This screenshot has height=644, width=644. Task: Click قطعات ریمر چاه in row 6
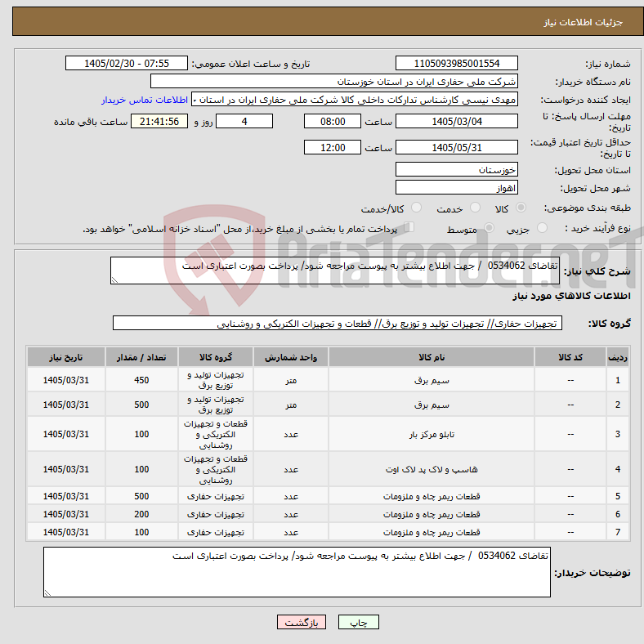point(432,514)
